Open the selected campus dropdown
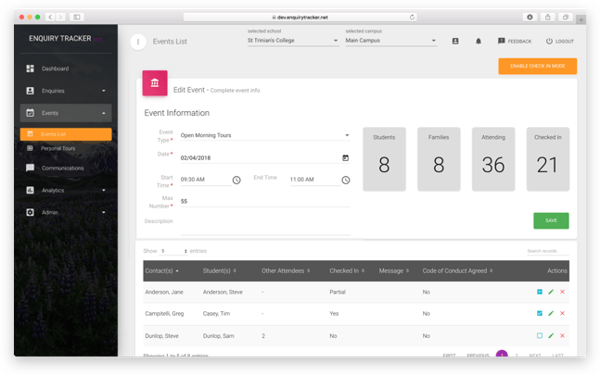The height and width of the screenshot is (375, 600). tap(391, 41)
